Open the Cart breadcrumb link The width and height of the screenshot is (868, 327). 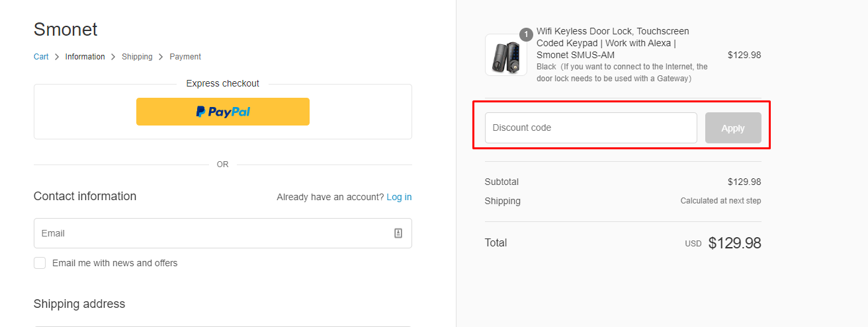tap(41, 57)
